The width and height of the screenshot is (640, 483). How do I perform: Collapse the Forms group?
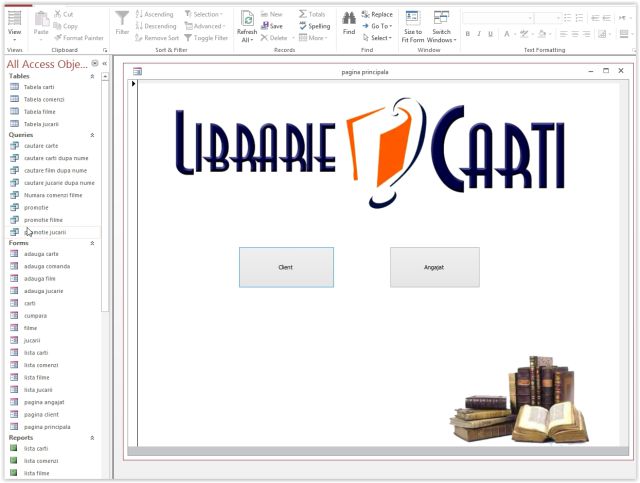point(92,243)
